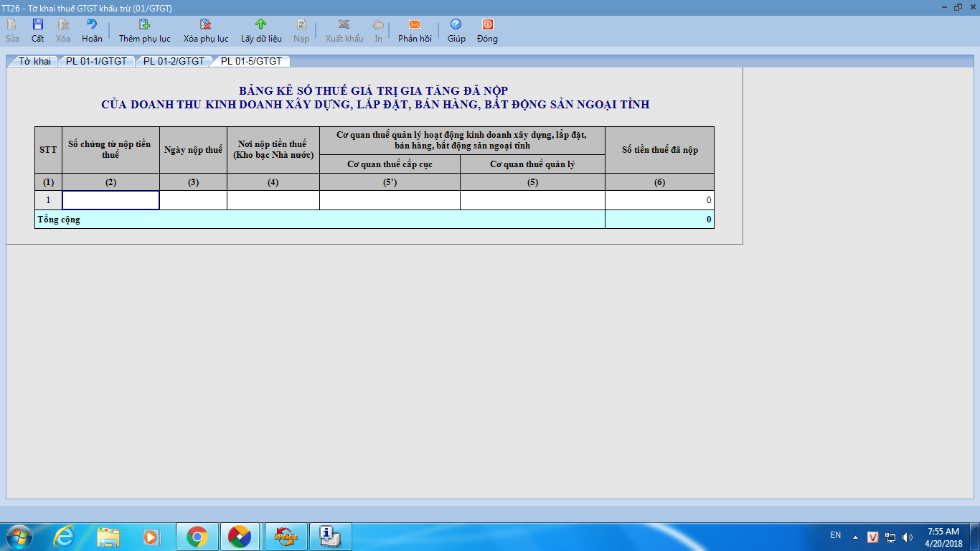This screenshot has height=551, width=980.
Task: Open the colorful pinwheel app in taskbar
Action: (241, 537)
